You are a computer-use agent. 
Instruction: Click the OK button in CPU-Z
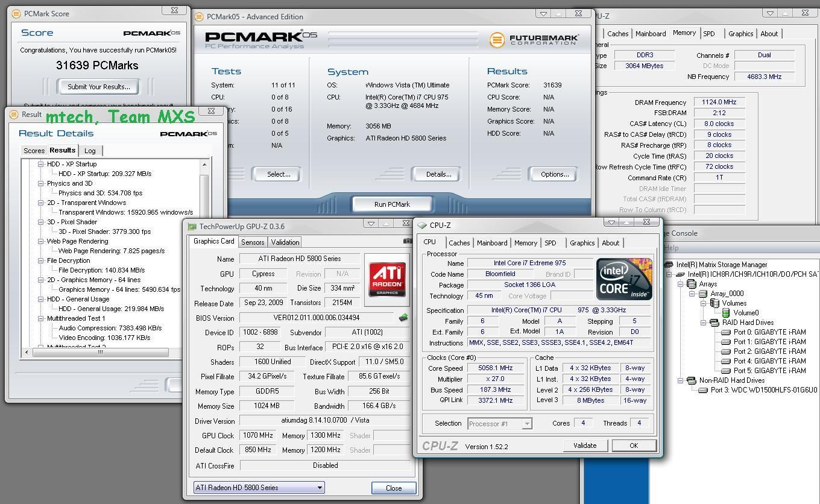point(634,446)
